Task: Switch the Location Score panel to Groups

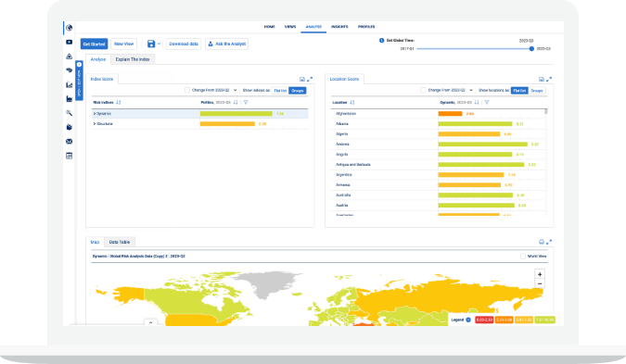Action: [537, 91]
